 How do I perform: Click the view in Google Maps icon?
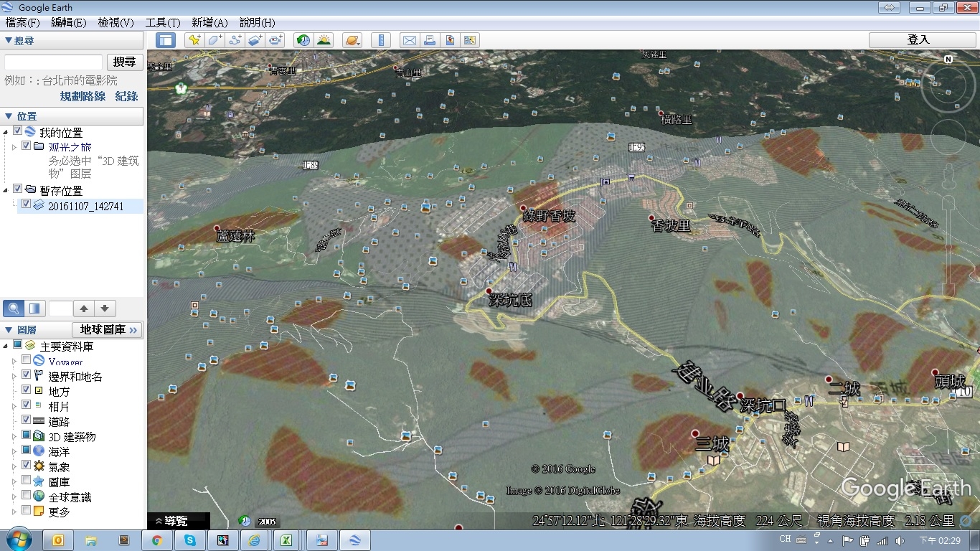pos(470,40)
